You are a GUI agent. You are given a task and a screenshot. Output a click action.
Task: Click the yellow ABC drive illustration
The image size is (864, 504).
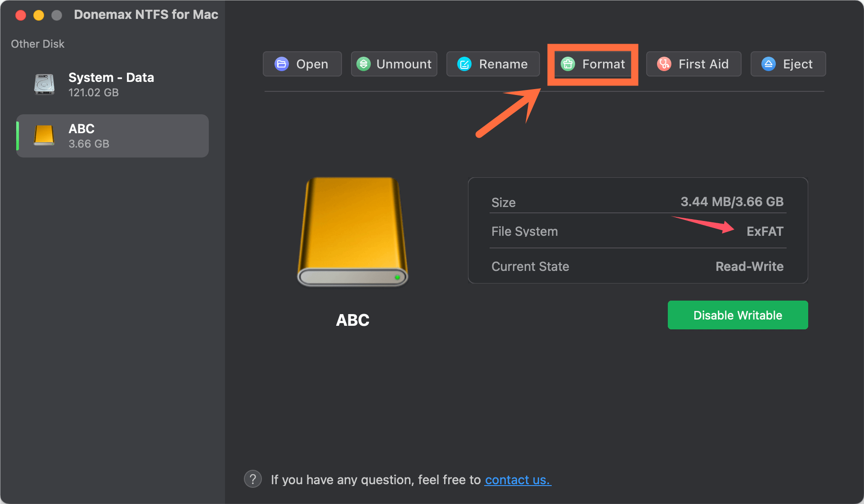click(x=352, y=232)
